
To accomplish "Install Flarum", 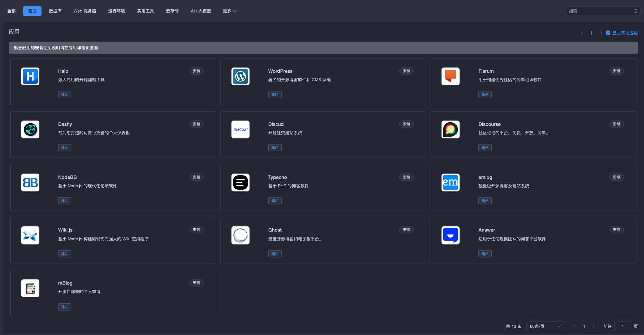I will (x=616, y=71).
